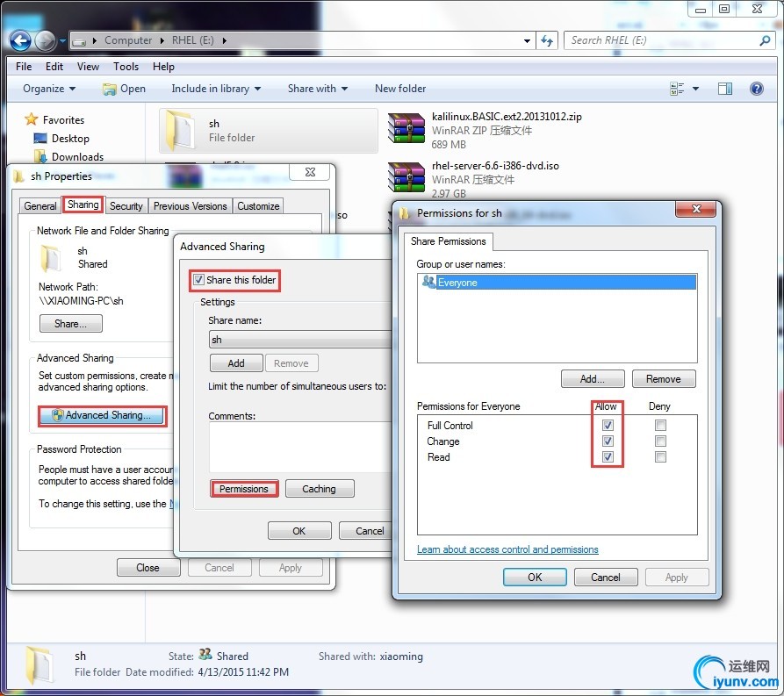784x696 pixels.
Task: Toggle the preview pane icon
Action: (725, 89)
